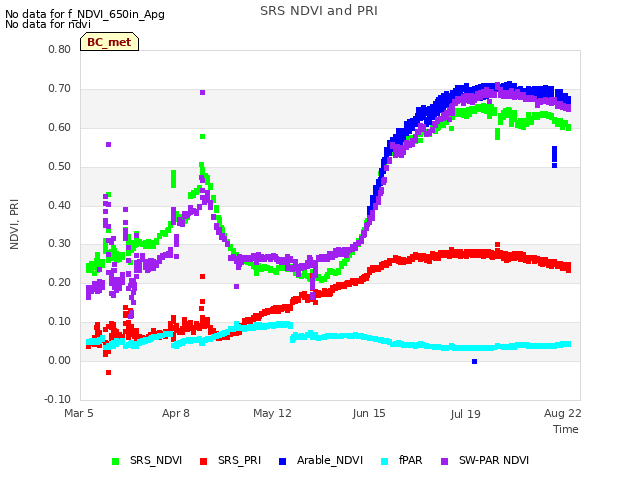
Task: Click the Arable_NDVI legend label
Action: [x=330, y=460]
